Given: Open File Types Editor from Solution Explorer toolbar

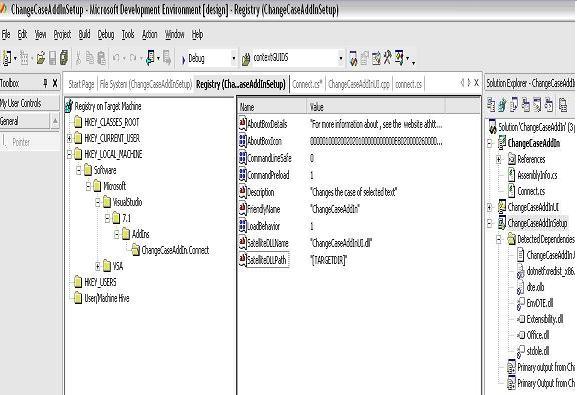Looking at the screenshot, I should tap(514, 105).
